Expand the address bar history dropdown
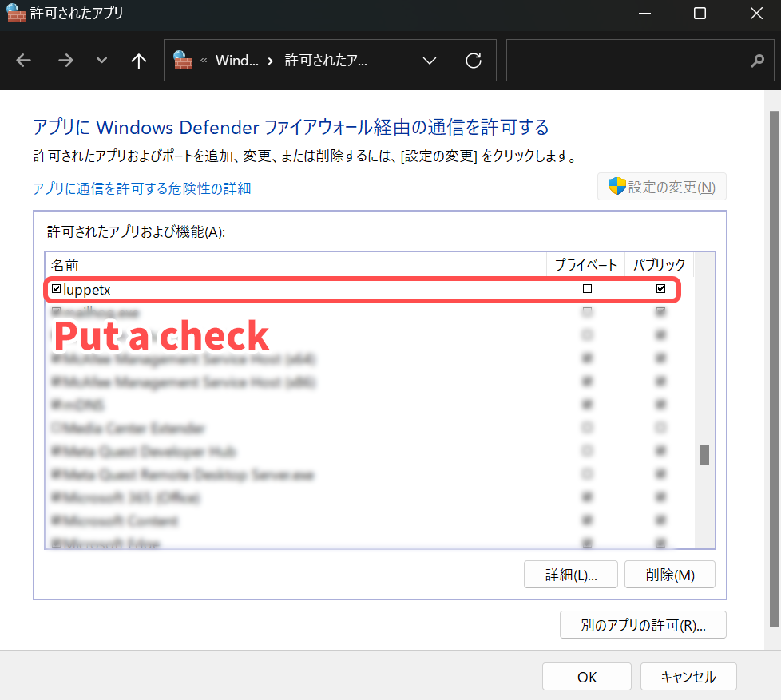This screenshot has height=700, width=781. pyautogui.click(x=430, y=61)
